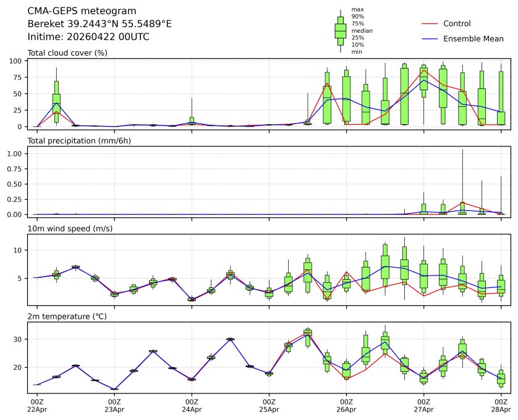Click the blue Ensemble Mean legend line
The width and height of the screenshot is (518, 420).
(430, 39)
